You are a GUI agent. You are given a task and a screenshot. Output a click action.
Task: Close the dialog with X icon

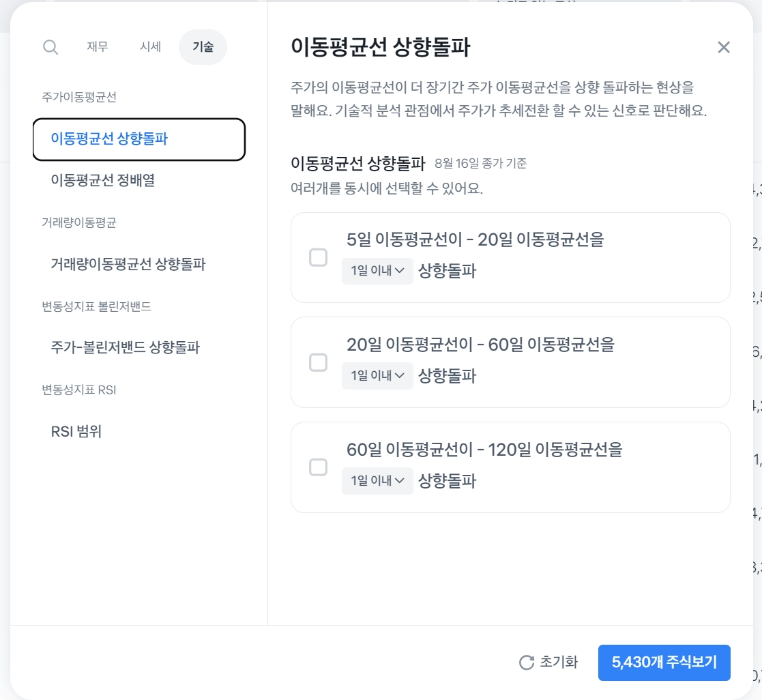pos(724,47)
